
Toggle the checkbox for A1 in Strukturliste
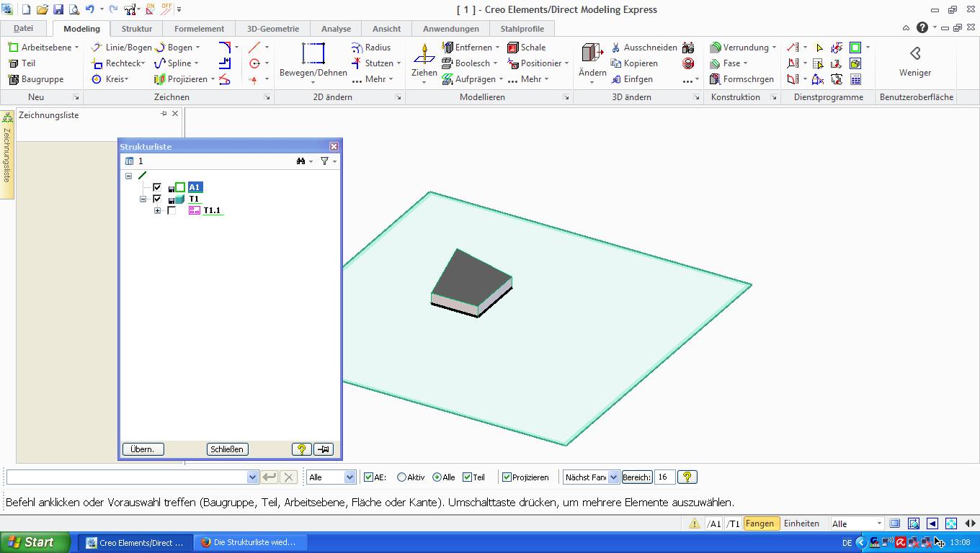click(x=157, y=187)
